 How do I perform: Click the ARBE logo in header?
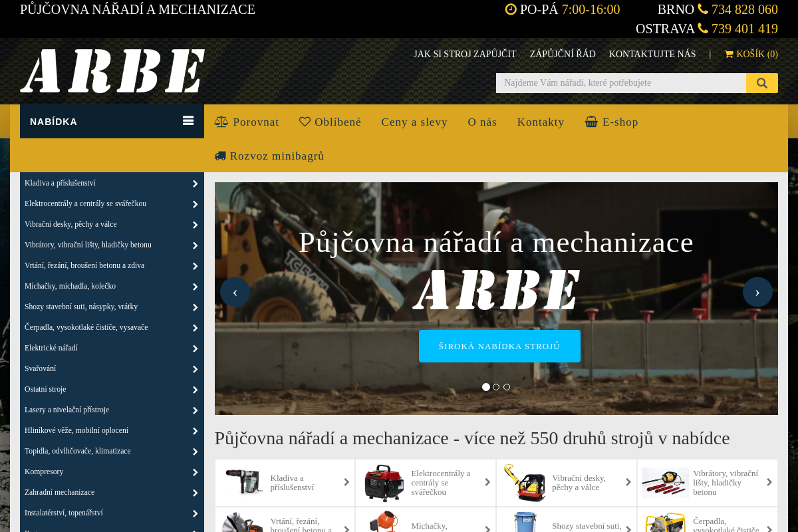click(x=112, y=70)
